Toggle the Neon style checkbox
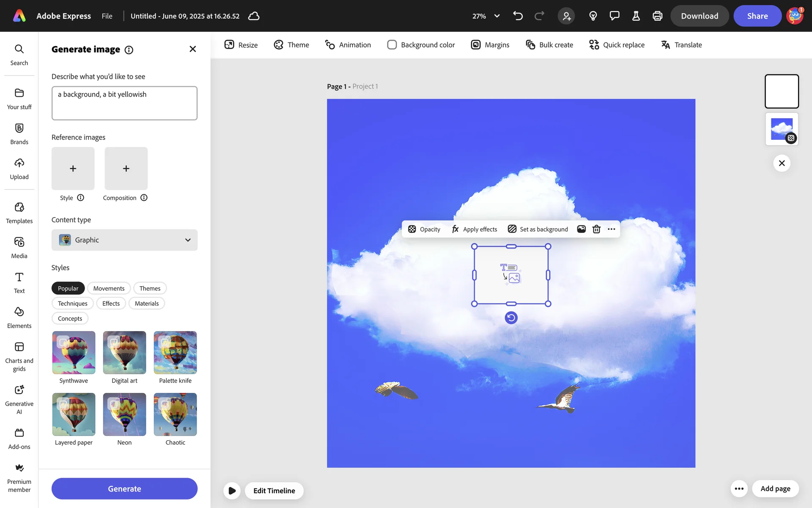The image size is (812, 508). point(114,403)
